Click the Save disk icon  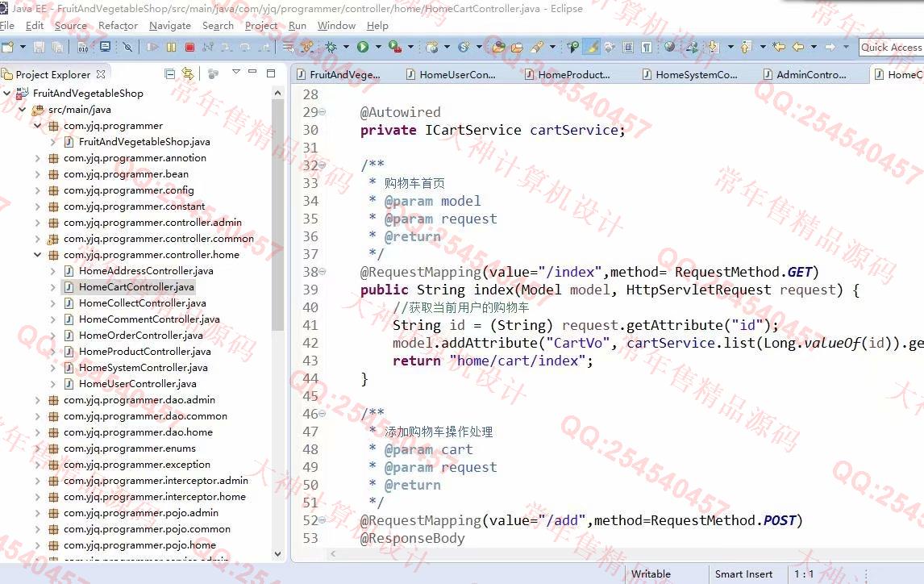tap(40, 48)
